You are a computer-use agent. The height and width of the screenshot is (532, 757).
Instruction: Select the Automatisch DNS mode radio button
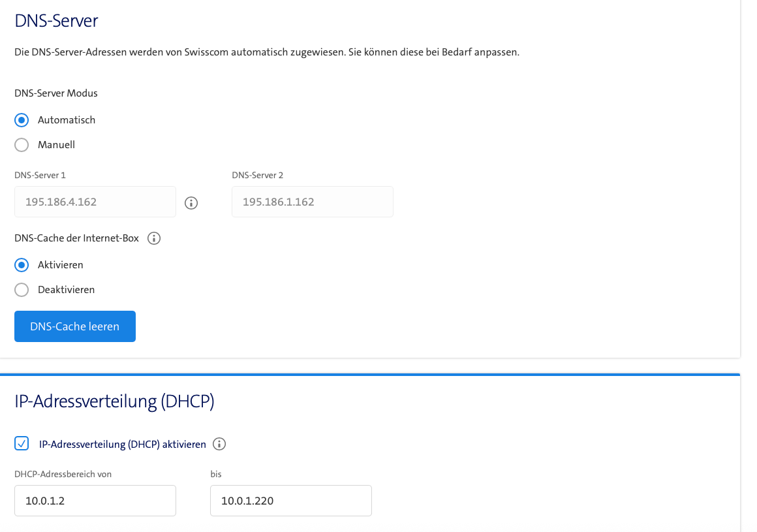tap(22, 119)
